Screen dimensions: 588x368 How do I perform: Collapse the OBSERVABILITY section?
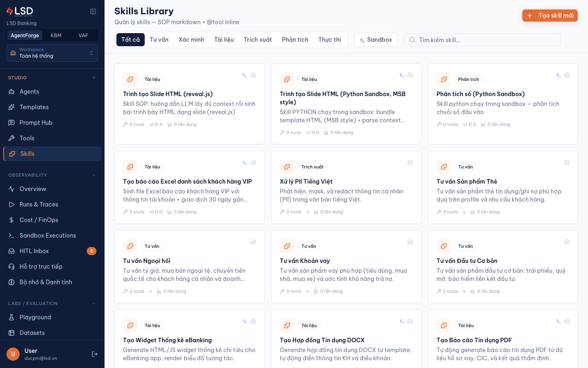94,175
